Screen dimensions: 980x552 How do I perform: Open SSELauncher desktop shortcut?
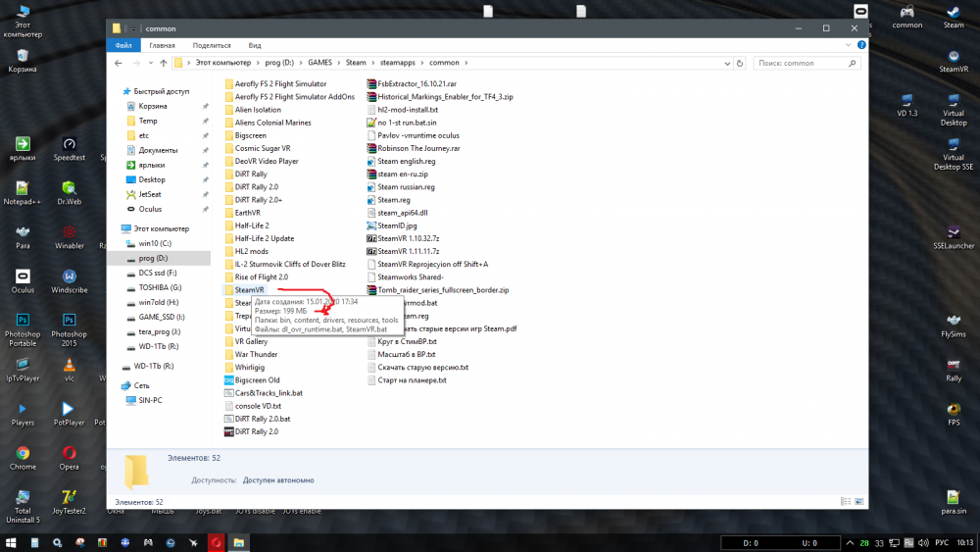pos(954,238)
